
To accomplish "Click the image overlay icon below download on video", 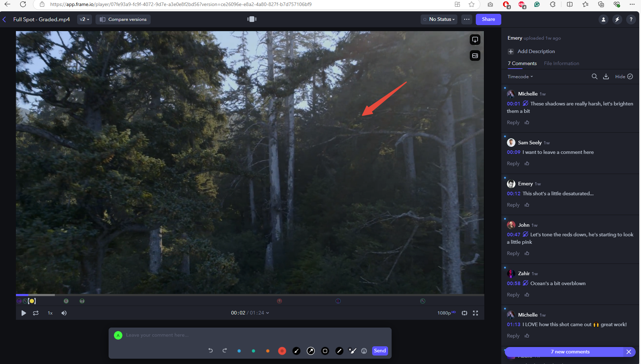I will coord(475,56).
